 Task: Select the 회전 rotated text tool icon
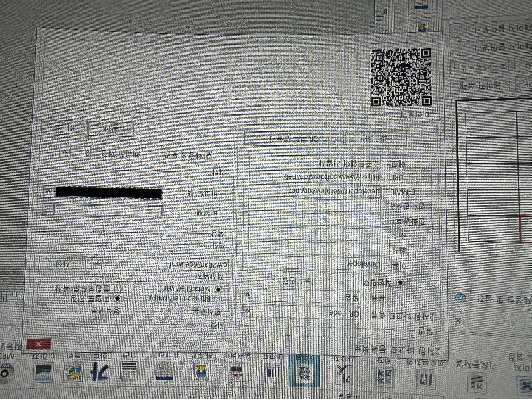click(x=384, y=377)
